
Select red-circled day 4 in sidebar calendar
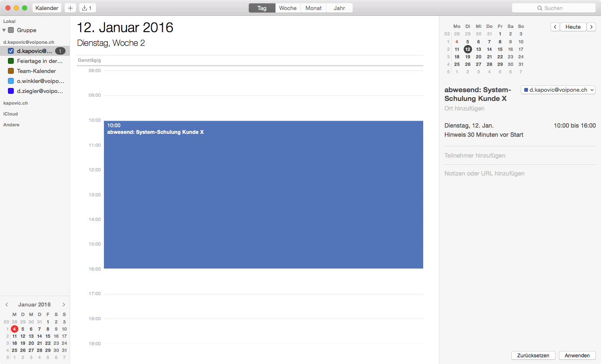click(x=15, y=329)
